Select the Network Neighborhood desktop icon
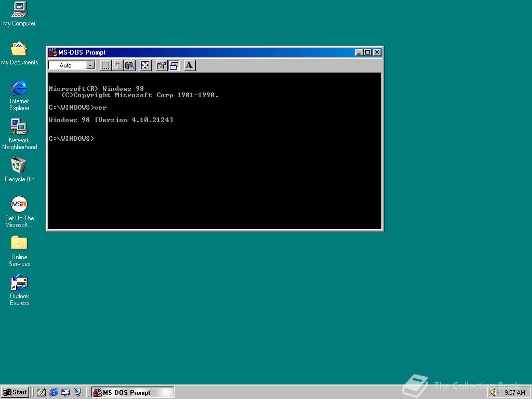Image resolution: width=532 pixels, height=399 pixels. pyautogui.click(x=19, y=134)
